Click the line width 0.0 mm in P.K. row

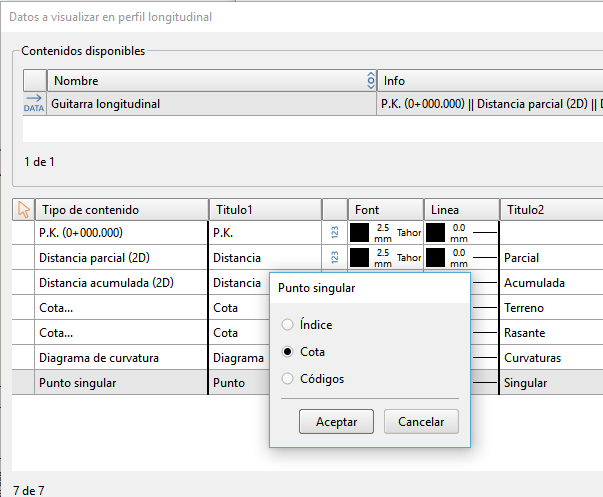click(458, 232)
